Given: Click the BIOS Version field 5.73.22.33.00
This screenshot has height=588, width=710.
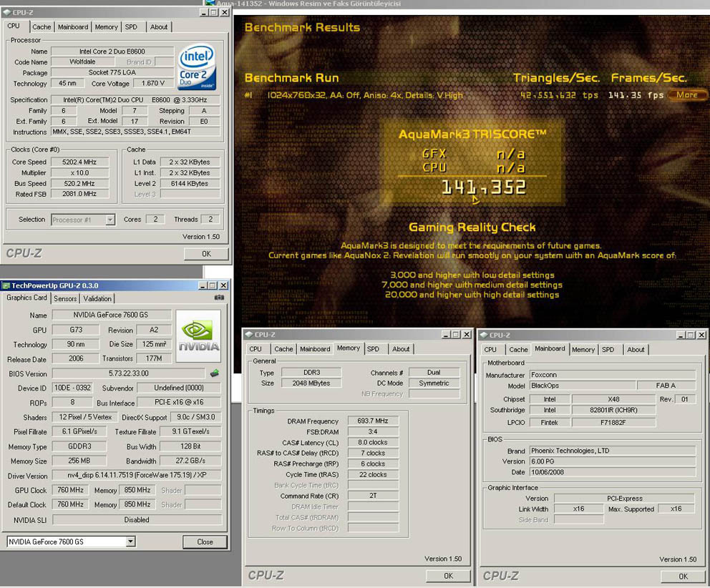Looking at the screenshot, I should point(129,373).
